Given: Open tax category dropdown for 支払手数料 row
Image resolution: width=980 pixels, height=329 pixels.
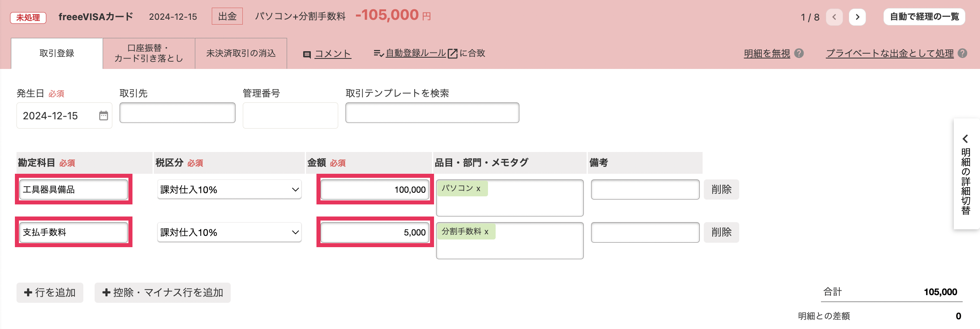Looking at the screenshot, I should tap(229, 232).
